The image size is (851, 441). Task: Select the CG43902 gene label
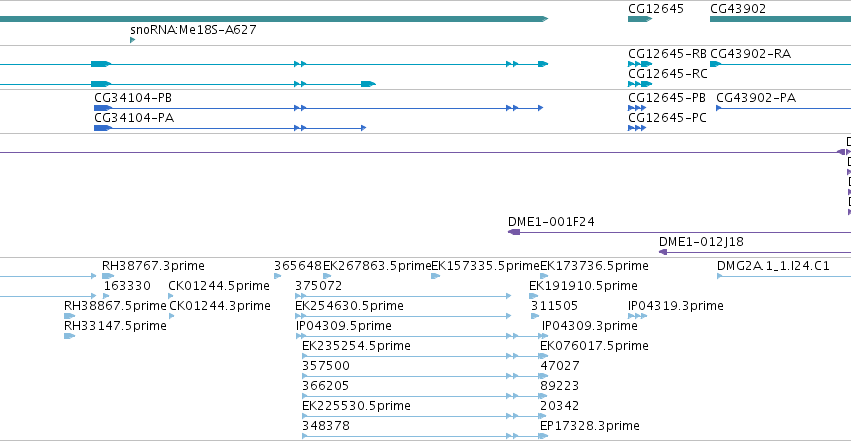pyautogui.click(x=738, y=9)
